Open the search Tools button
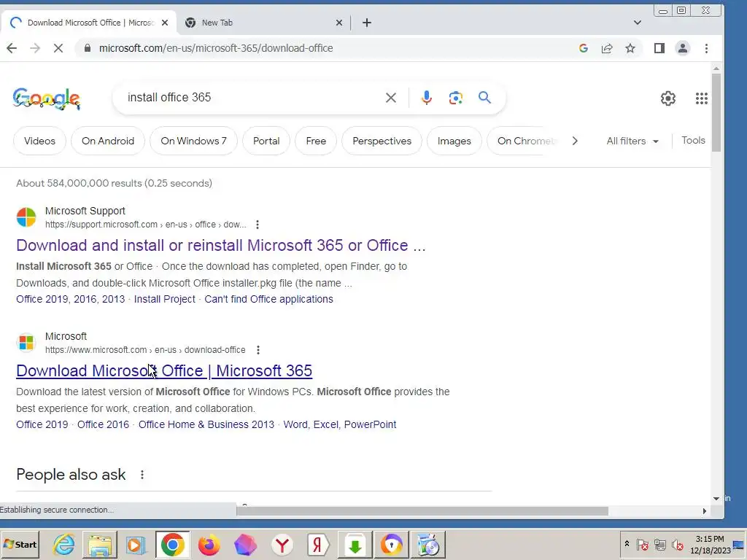The height and width of the screenshot is (560, 747). (x=693, y=141)
